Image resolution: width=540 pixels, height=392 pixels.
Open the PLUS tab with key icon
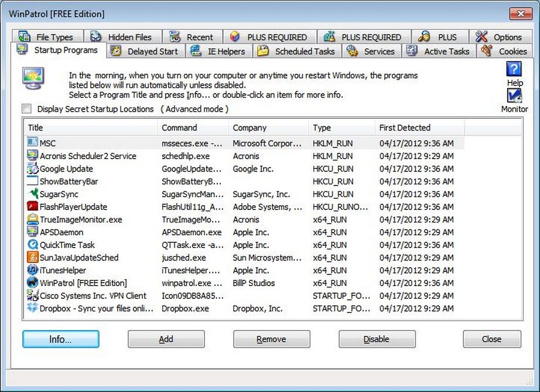(440, 36)
